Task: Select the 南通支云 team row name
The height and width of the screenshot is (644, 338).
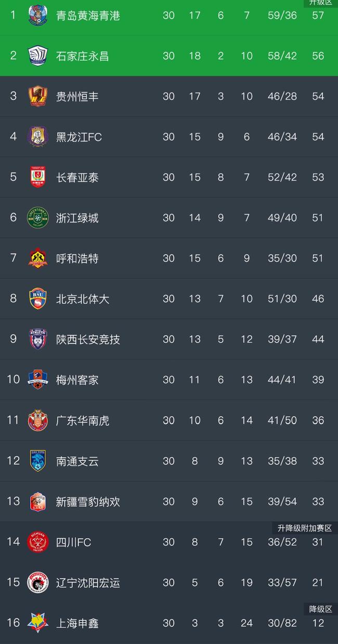Action: [77, 461]
